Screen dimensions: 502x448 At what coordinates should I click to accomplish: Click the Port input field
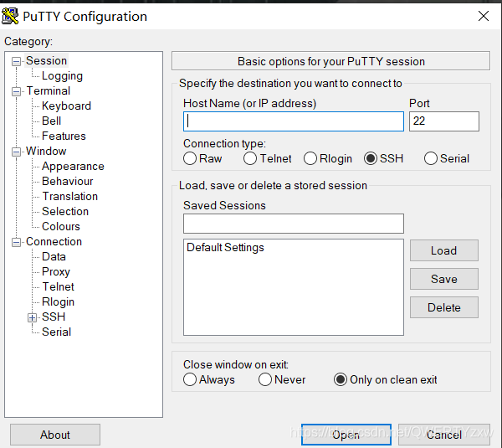click(x=444, y=121)
